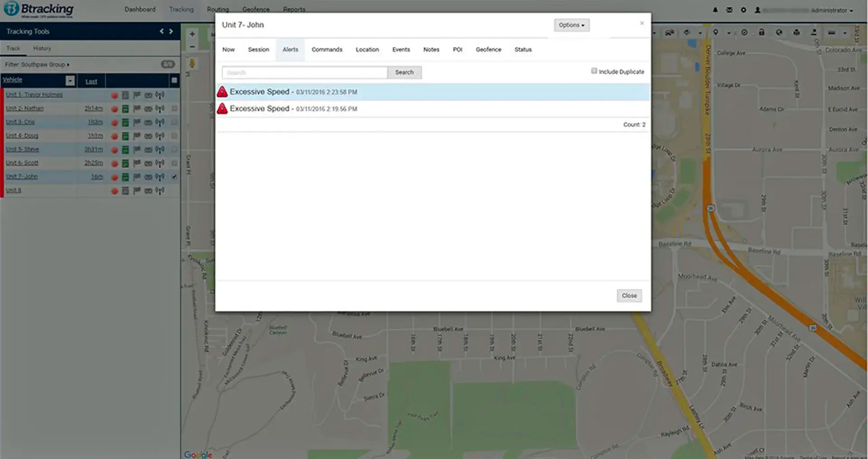
Task: Open green calendar icon for Unit 7- John
Action: (x=125, y=177)
